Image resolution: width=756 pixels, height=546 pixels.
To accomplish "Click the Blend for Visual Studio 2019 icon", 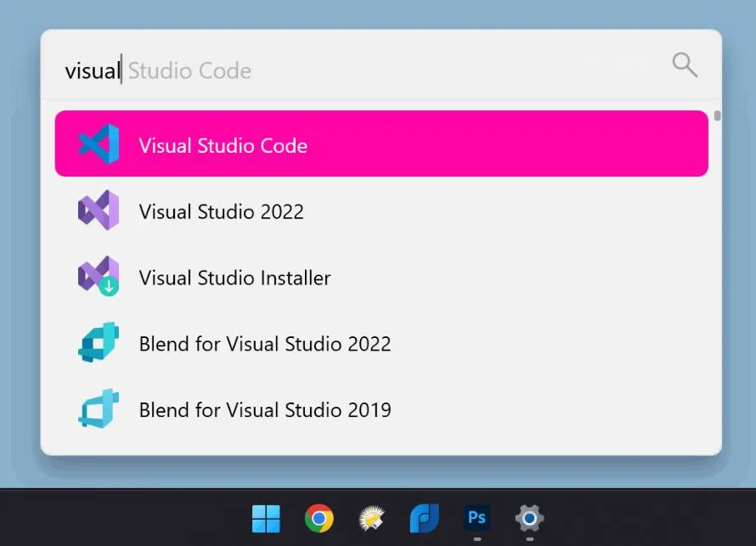I will point(99,408).
